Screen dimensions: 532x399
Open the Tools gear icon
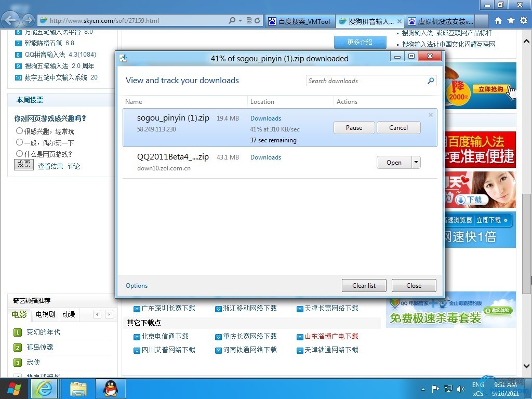[524, 21]
